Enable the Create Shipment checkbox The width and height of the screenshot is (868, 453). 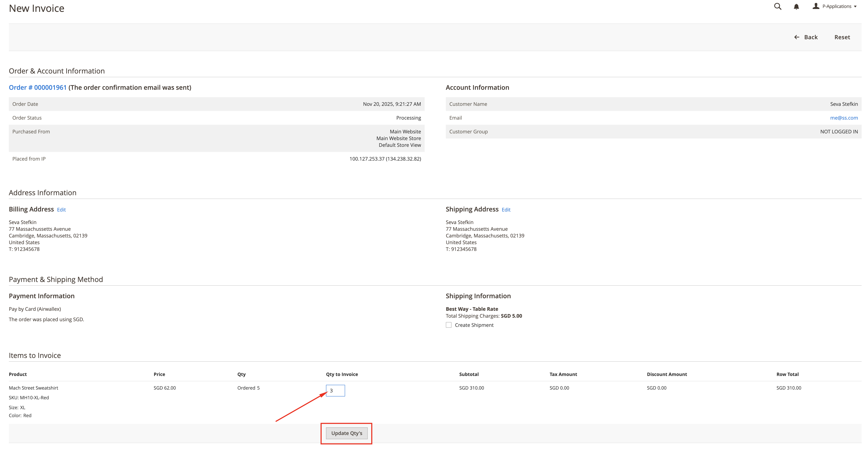tap(448, 325)
